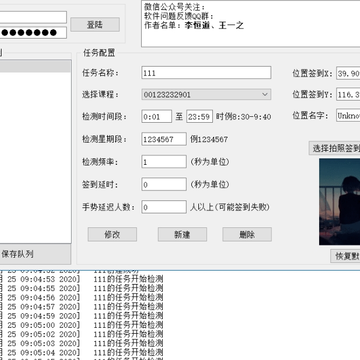Edit the 任务名称 field containing 111
360x360 pixels.
[206, 73]
